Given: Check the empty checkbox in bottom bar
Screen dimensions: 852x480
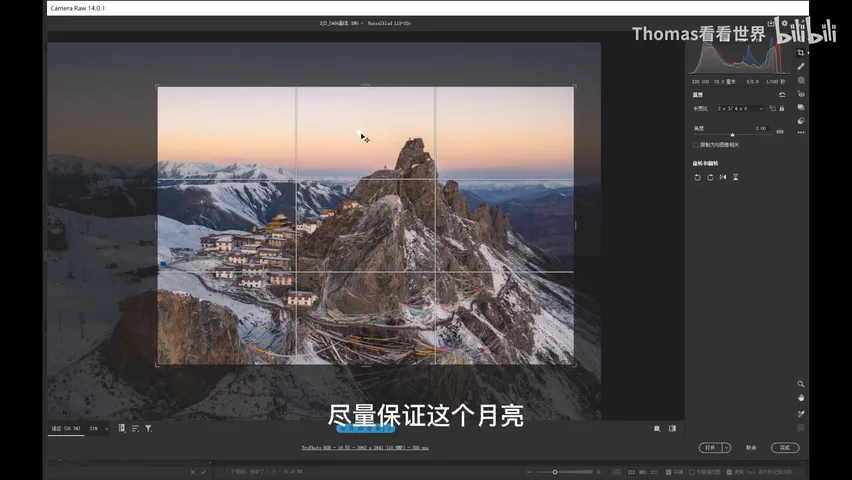Looking at the screenshot, I should pos(692,472).
